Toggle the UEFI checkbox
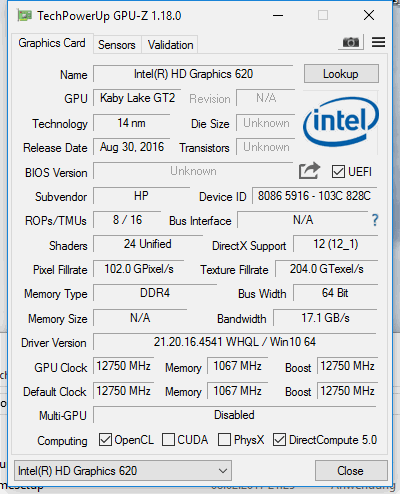400x494 pixels. pyautogui.click(x=338, y=172)
